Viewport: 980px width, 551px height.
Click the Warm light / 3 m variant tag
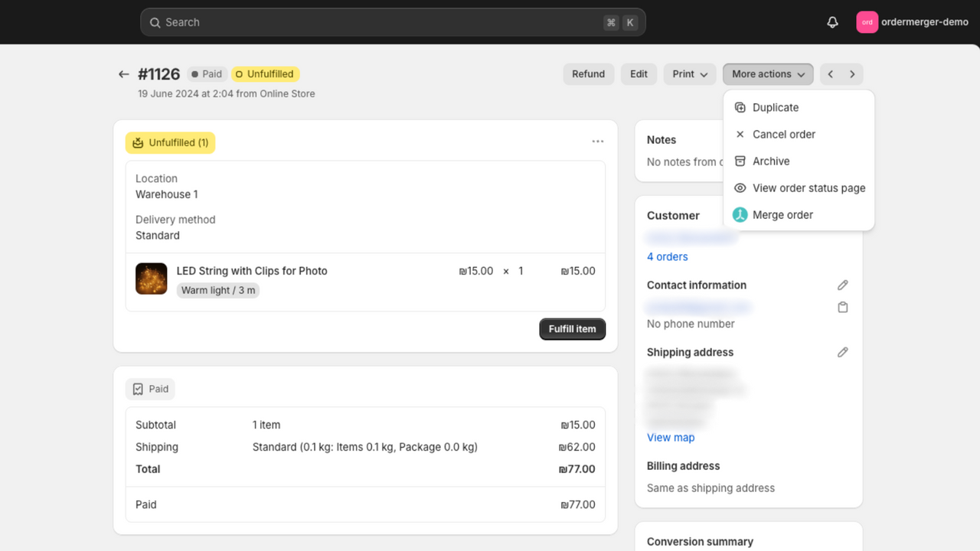(218, 291)
